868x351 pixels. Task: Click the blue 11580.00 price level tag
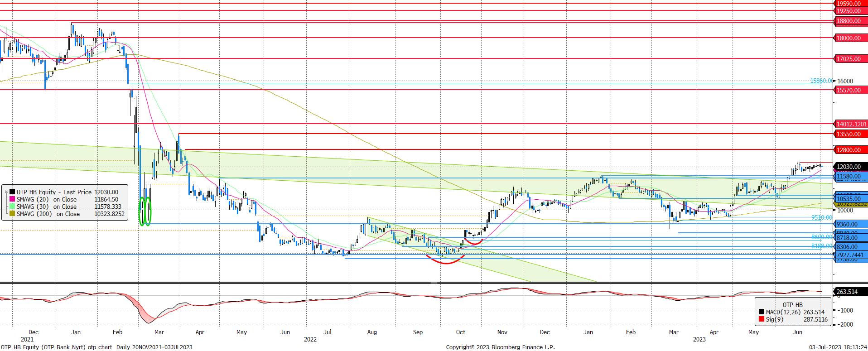851,176
